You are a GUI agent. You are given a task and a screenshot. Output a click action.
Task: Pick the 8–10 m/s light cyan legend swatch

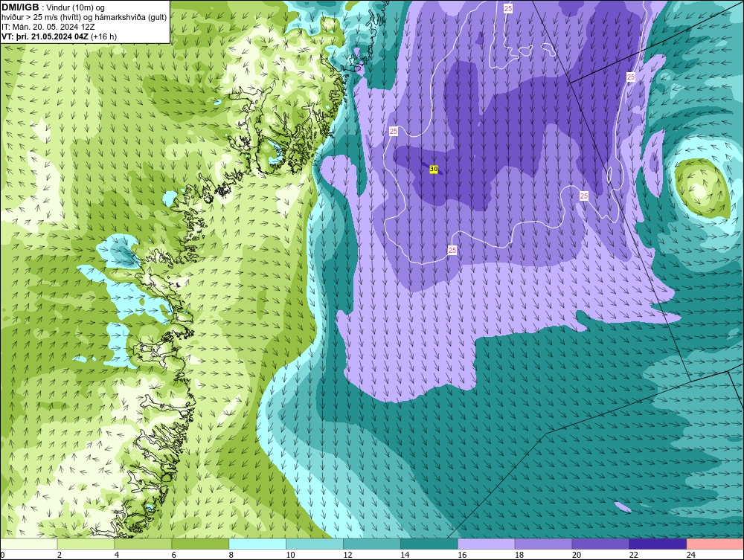257,544
